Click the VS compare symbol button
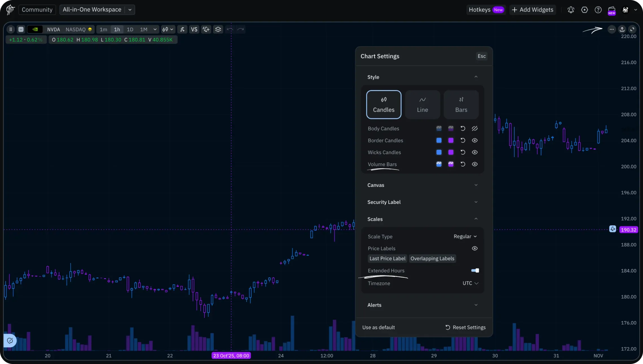 coord(194,29)
